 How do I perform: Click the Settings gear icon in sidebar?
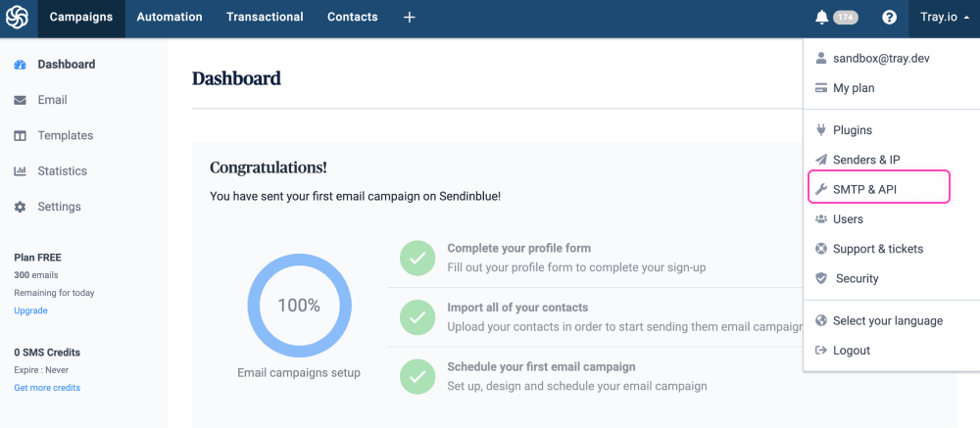pos(20,207)
